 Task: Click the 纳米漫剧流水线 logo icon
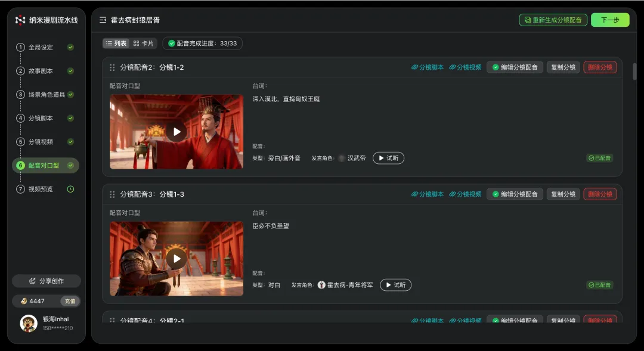(x=20, y=20)
